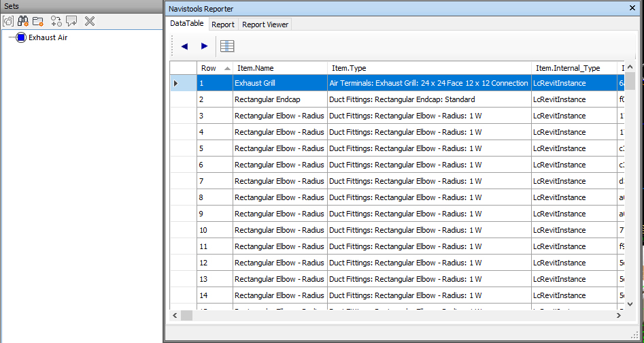644x343 pixels.
Task: Add a comment to the selected set
Action: tap(71, 21)
